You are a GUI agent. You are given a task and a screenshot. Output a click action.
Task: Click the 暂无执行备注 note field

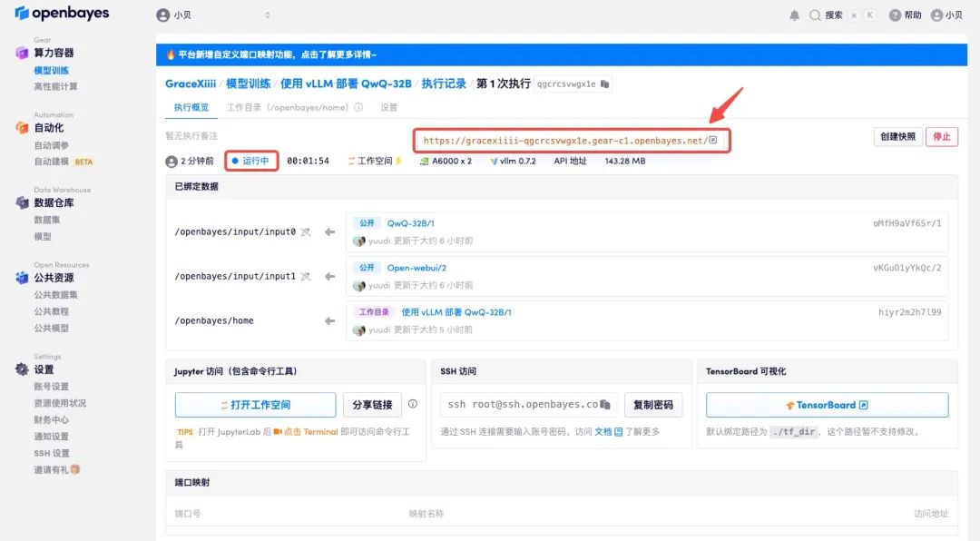[191, 136]
